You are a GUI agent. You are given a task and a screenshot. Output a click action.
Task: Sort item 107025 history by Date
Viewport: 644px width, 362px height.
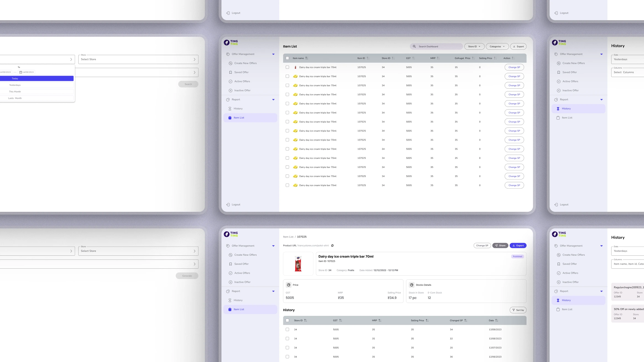pos(497,321)
